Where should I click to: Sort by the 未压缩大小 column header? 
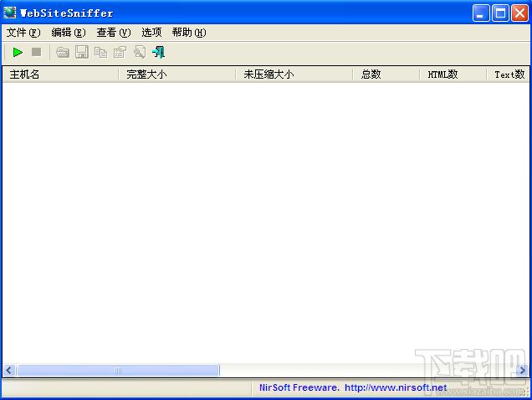pos(294,74)
